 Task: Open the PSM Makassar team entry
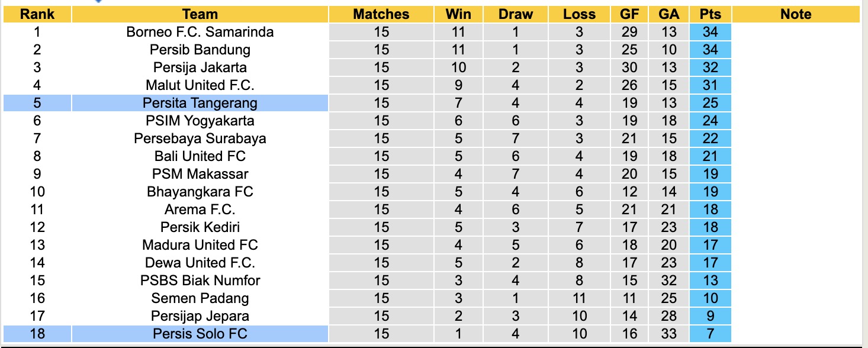[200, 174]
